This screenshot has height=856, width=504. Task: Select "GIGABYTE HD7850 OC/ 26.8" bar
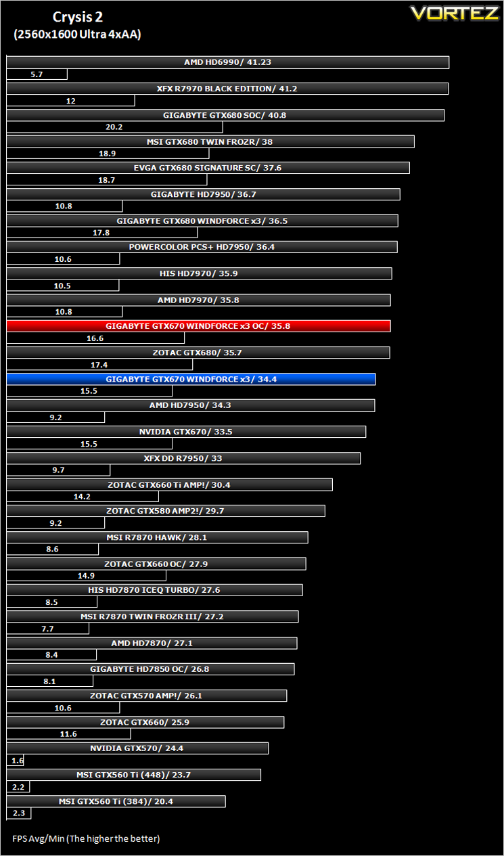coord(150,670)
